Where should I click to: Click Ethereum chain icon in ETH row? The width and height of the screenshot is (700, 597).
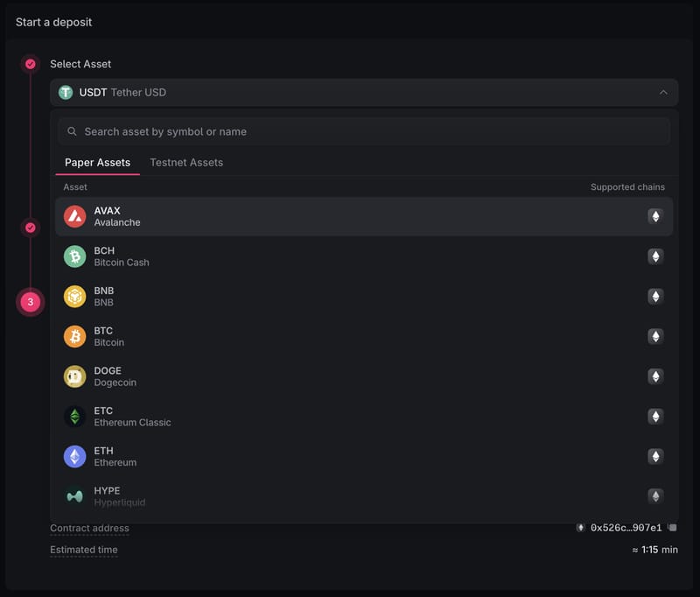coord(655,456)
